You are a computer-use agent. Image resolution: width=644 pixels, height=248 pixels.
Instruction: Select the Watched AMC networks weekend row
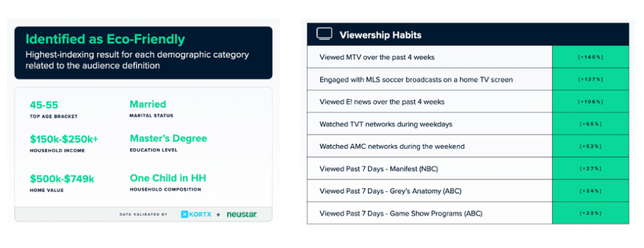[x=430, y=146]
